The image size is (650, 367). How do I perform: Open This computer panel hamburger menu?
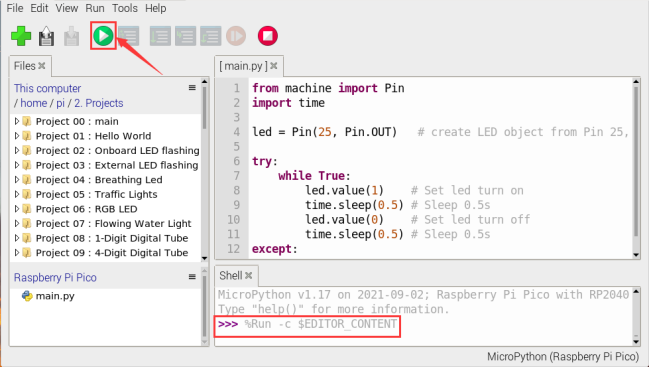point(192,87)
